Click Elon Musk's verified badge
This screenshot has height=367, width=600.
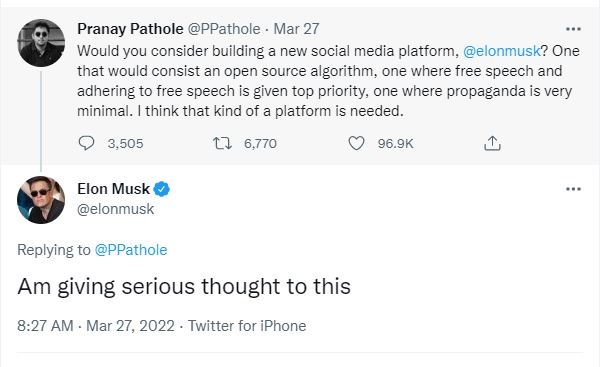pos(161,189)
